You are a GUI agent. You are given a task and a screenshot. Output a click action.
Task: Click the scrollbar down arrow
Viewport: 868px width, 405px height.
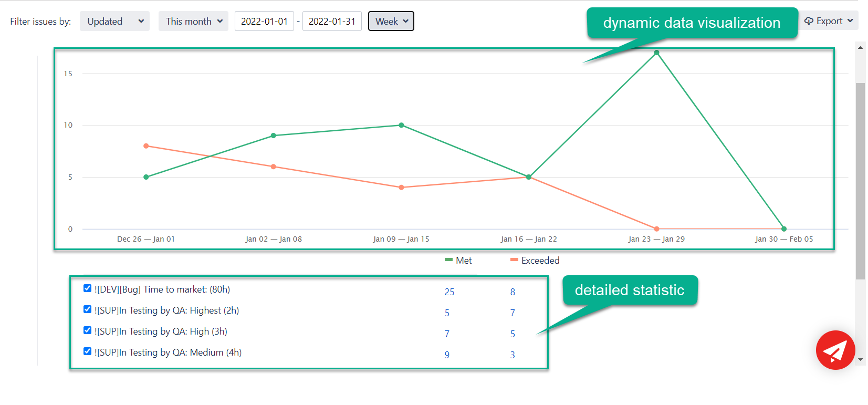click(x=860, y=360)
